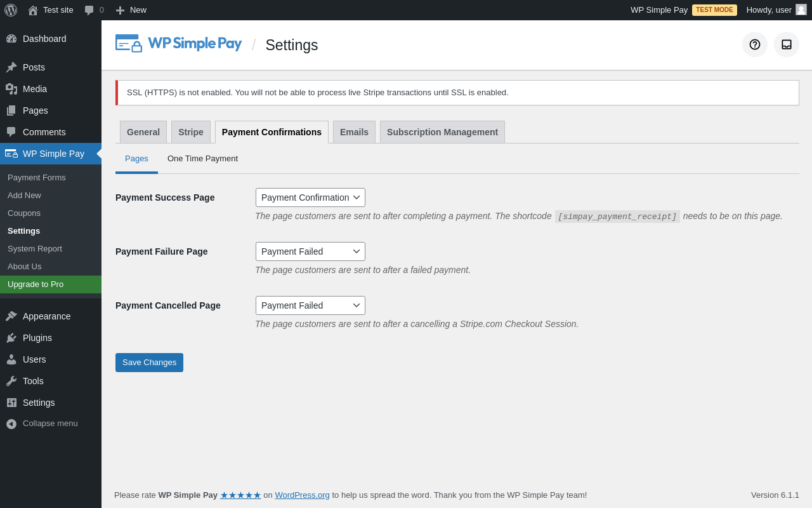Click the Appearance paintbrush icon
812x508 pixels.
(11, 316)
